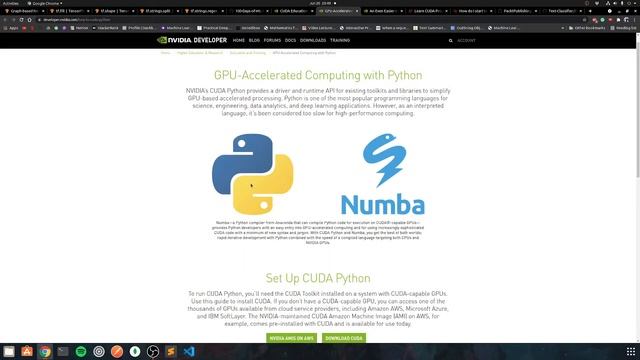Switch to the Graph-based tab
The image size is (640, 360).
click(x=23, y=11)
